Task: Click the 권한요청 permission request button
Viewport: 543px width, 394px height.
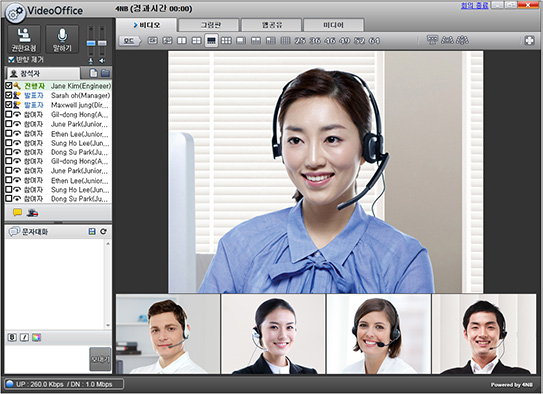Action: coord(24,39)
